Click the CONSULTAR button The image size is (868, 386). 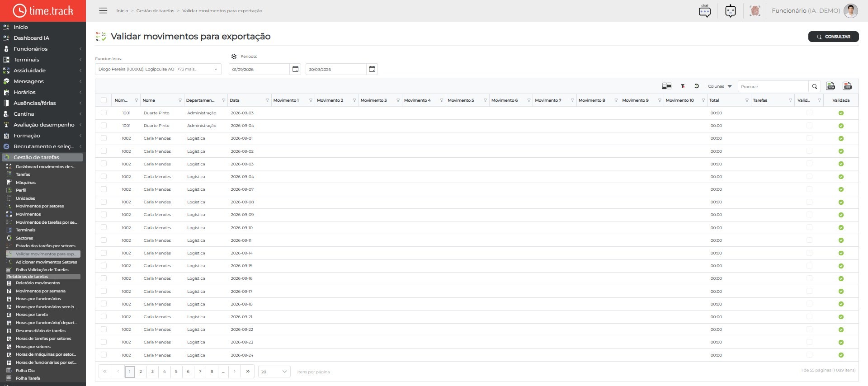tap(833, 37)
